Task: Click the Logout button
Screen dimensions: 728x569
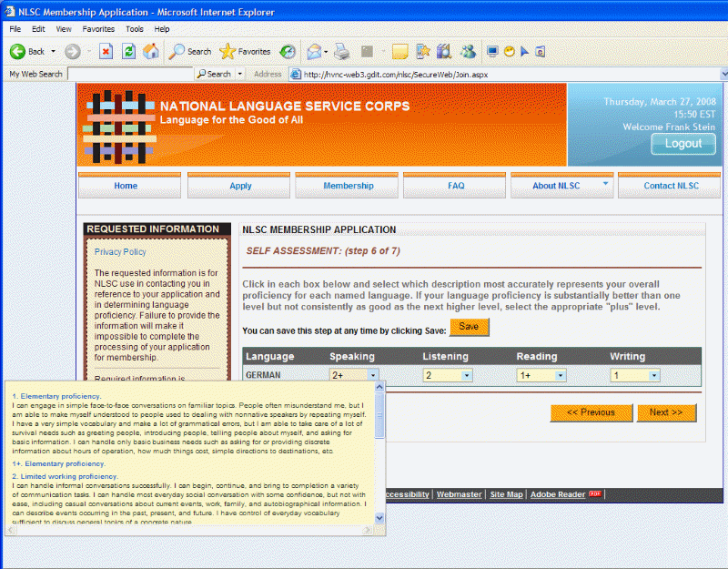Action: click(683, 144)
